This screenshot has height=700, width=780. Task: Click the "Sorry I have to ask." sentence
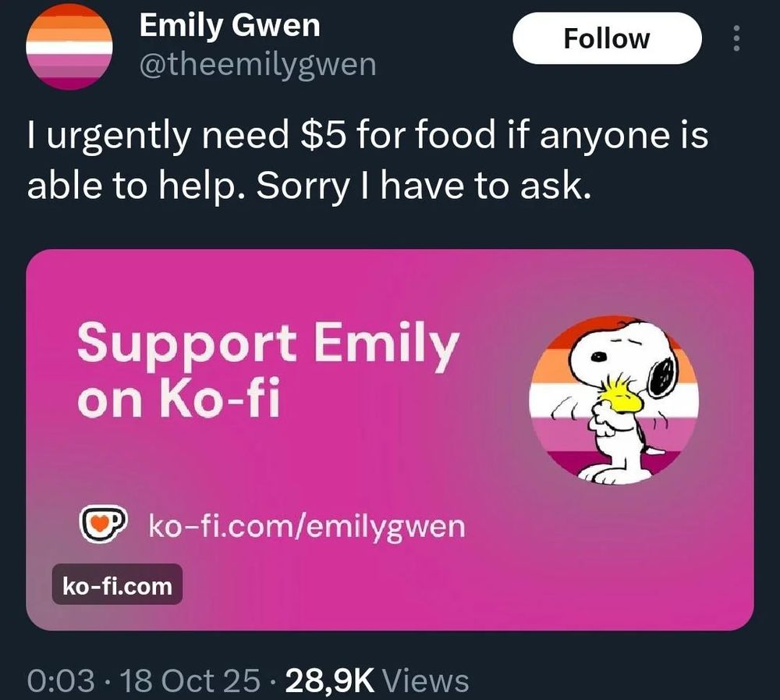[424, 187]
